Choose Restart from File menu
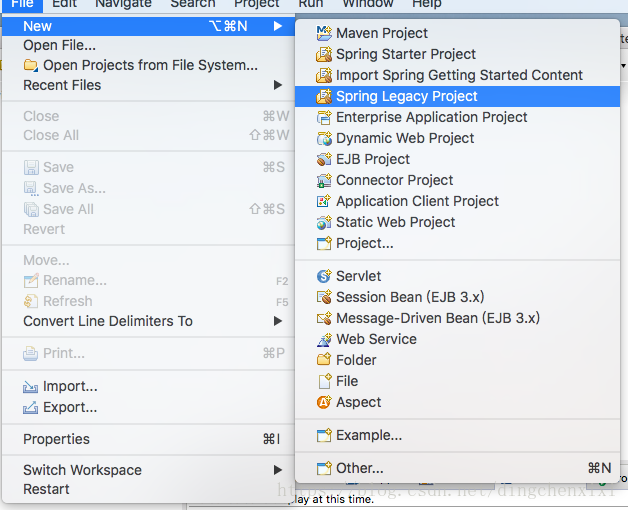 point(148,489)
